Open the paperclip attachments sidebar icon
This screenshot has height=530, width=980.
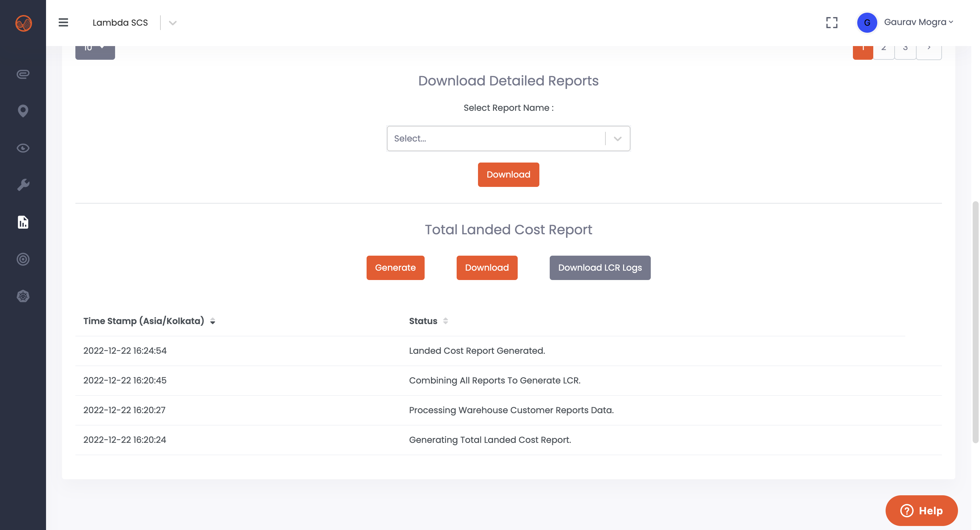[23, 74]
